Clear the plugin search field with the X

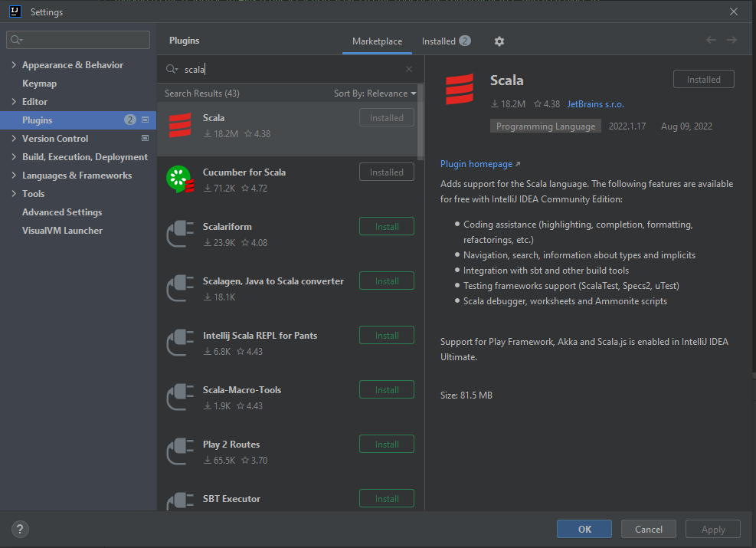[x=409, y=69]
